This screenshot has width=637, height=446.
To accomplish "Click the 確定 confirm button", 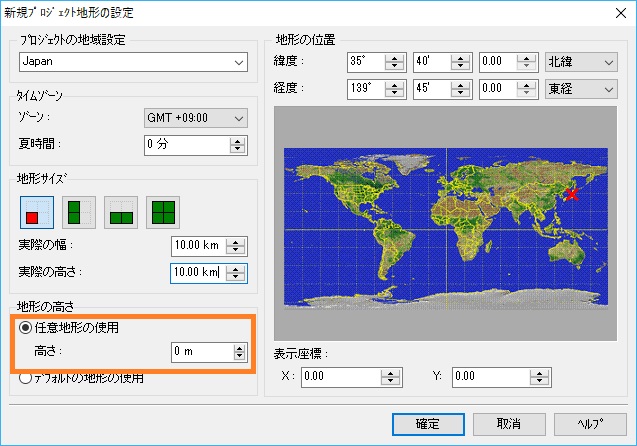I will pos(427,423).
